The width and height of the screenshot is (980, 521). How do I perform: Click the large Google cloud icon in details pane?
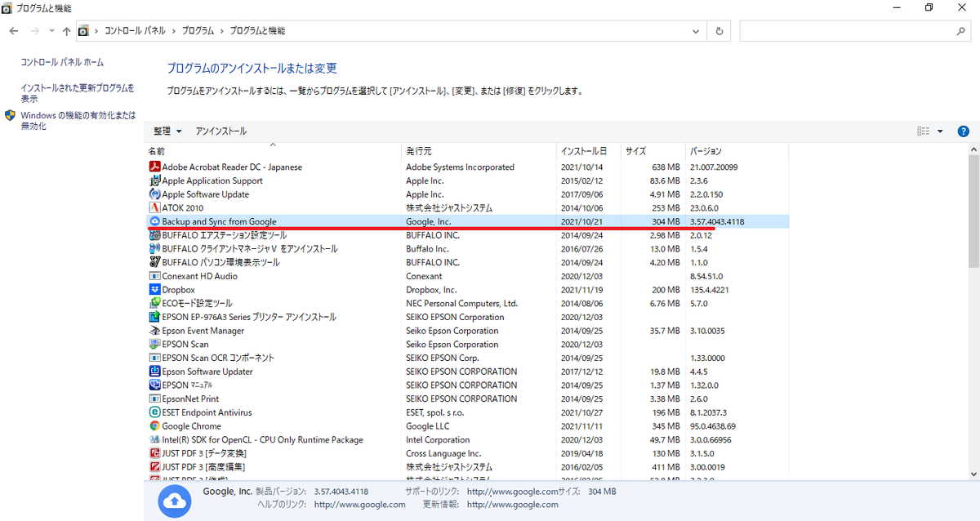tap(174, 501)
